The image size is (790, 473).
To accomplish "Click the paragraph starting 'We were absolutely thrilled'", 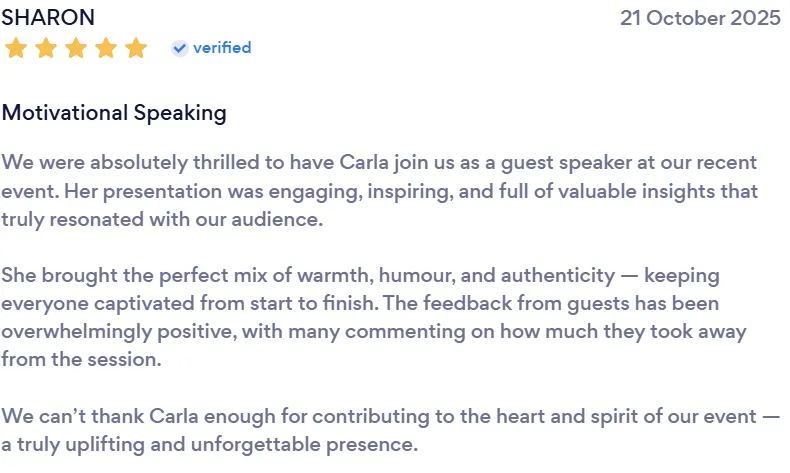I will pos(379,191).
